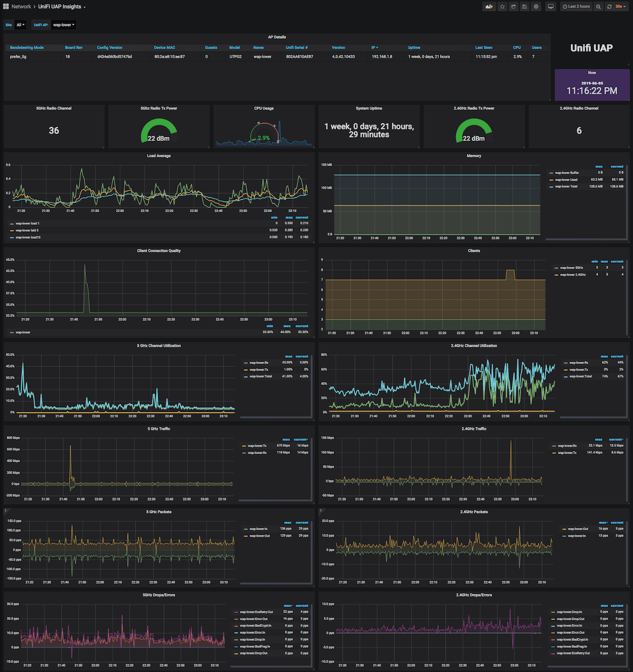633x672 pixels.
Task: Star this dashboard as favorite
Action: 502,7
